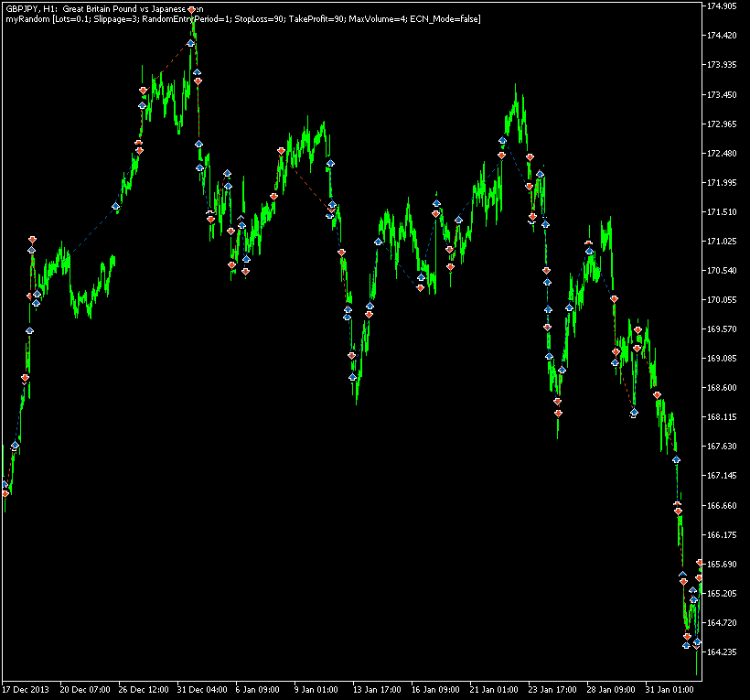Click the red sell arrow at the bottom-left chart edge
Screen dimensions: 750x700
tap(5, 493)
